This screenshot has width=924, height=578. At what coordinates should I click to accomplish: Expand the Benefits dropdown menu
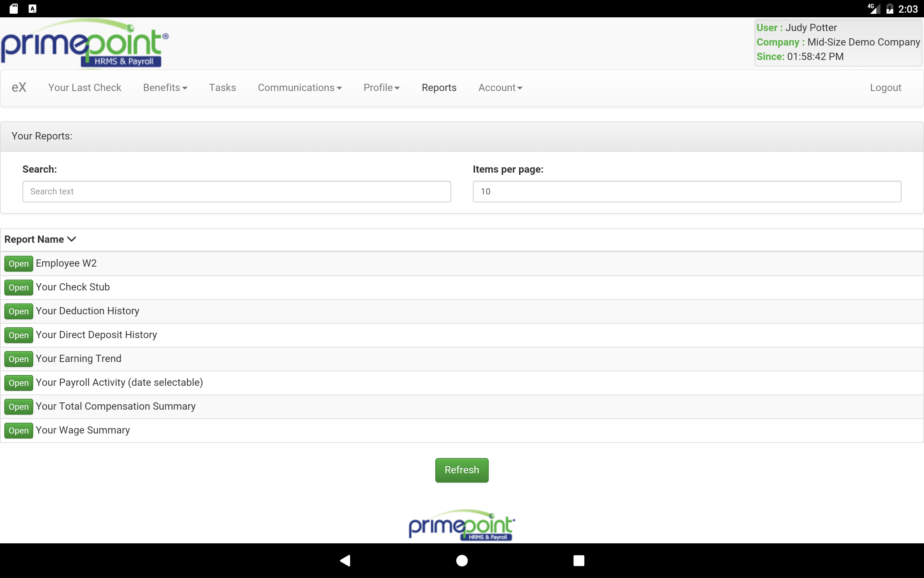pyautogui.click(x=165, y=87)
